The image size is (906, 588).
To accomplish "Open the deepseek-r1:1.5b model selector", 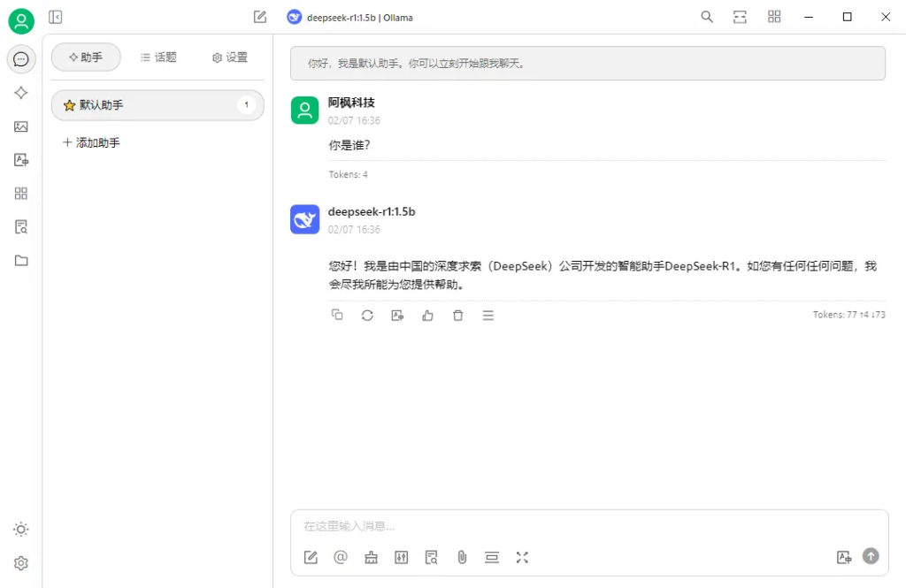I will 350,18.
